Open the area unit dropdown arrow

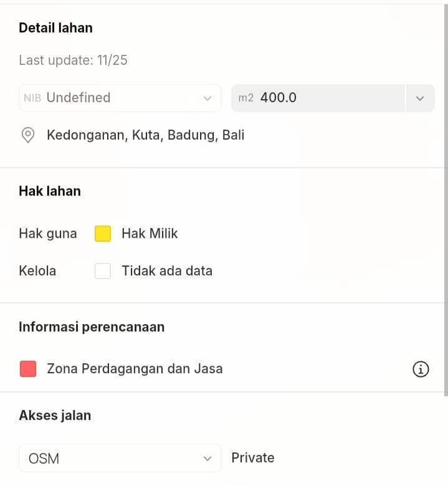click(x=420, y=98)
